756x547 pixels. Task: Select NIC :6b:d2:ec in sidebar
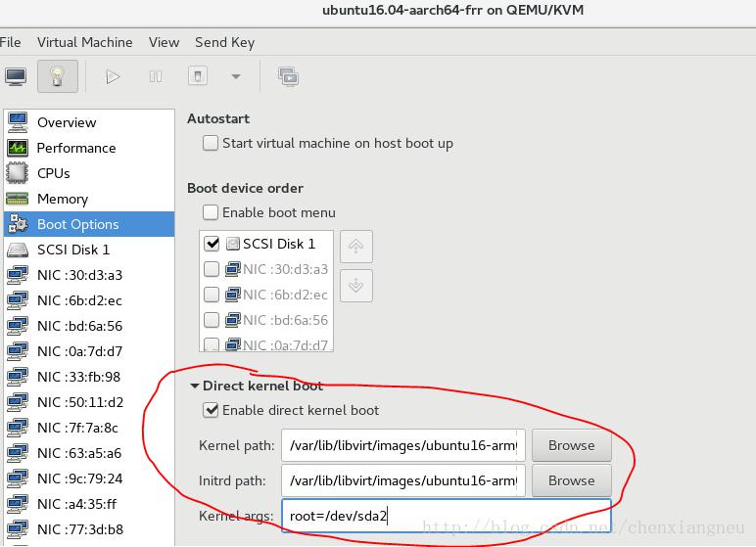[x=89, y=300]
